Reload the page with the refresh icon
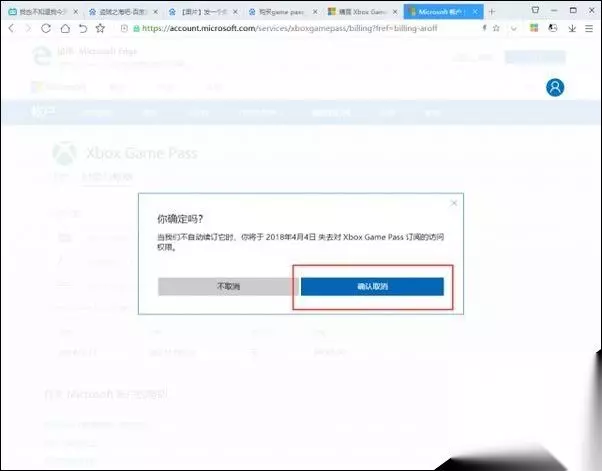The image size is (602, 471). 46,28
